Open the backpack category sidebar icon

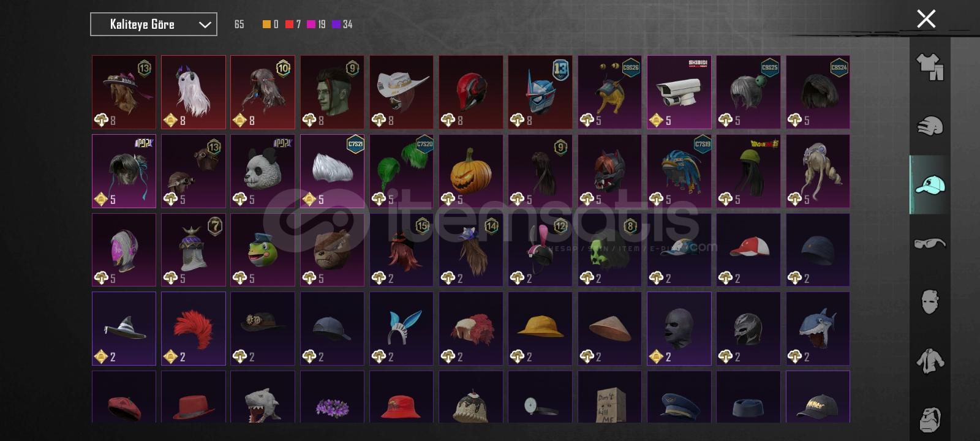coord(930,419)
